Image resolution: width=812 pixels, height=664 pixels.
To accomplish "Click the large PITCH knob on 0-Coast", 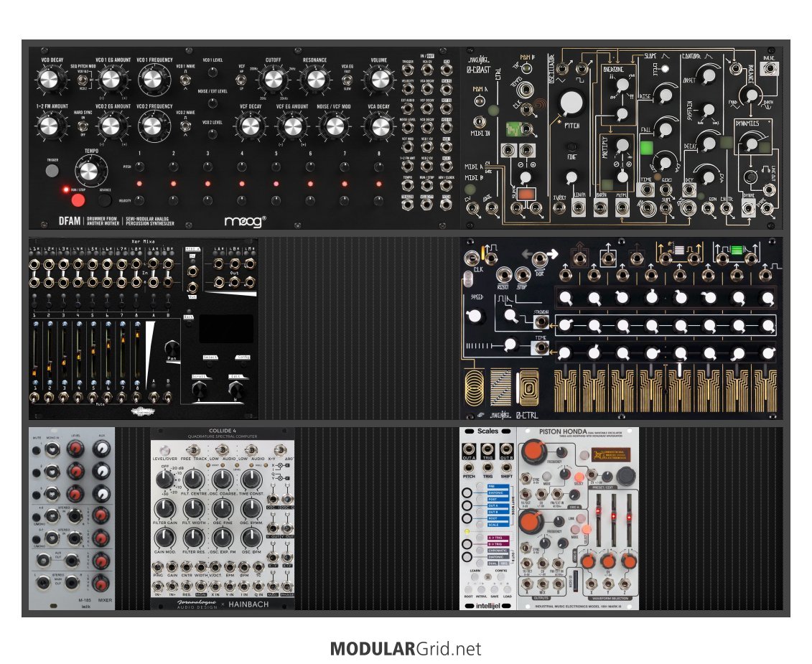I will coord(571,103).
